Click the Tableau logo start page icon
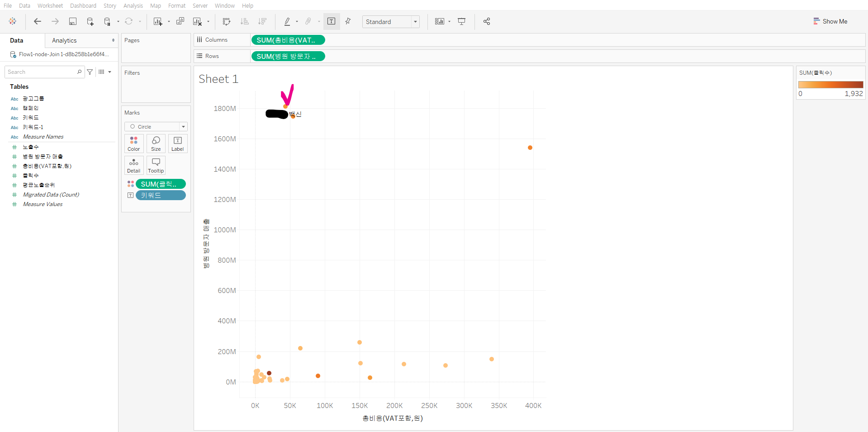Viewport: 868px width, 432px height. point(13,21)
